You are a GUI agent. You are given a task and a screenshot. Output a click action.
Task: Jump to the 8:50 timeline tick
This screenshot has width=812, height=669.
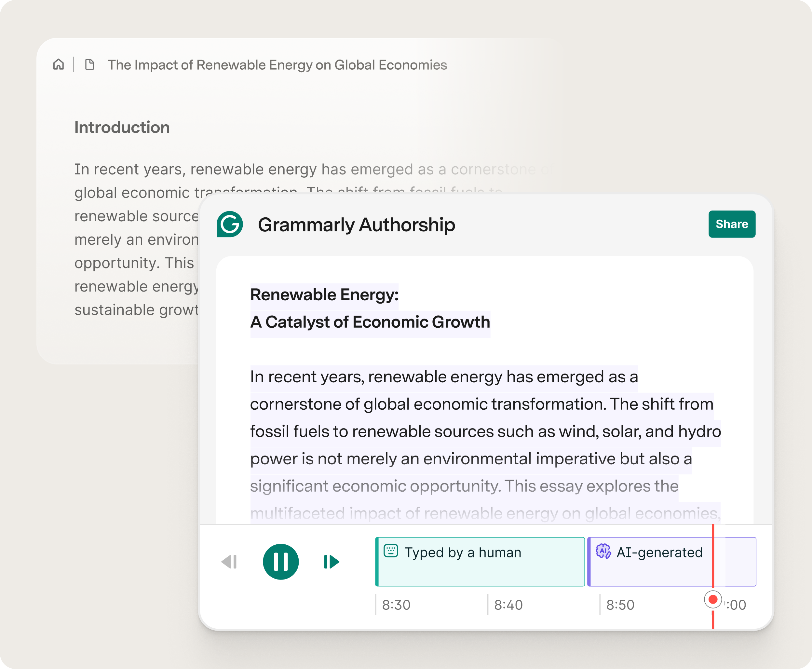pyautogui.click(x=620, y=605)
